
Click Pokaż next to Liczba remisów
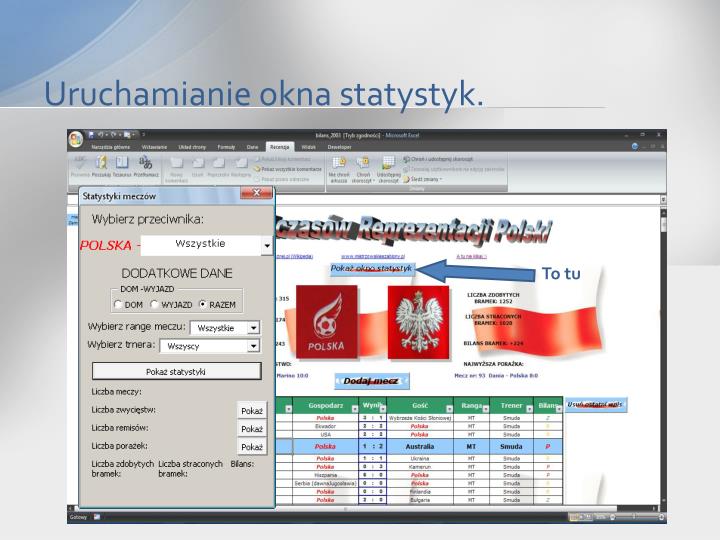[x=252, y=428]
